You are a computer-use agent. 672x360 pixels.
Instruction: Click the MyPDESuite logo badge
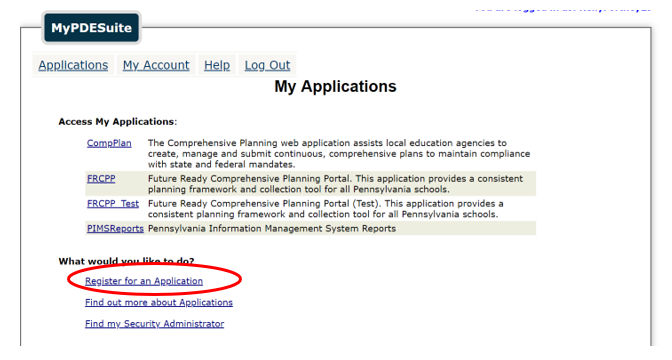91,28
